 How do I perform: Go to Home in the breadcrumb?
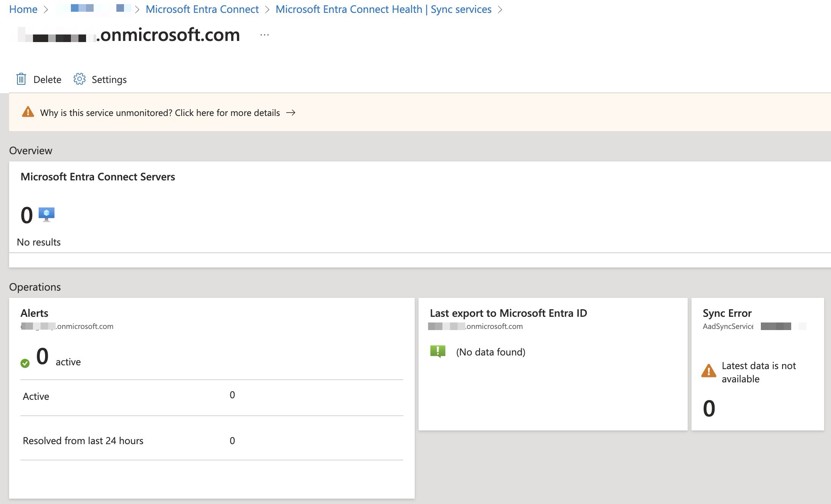pos(23,9)
